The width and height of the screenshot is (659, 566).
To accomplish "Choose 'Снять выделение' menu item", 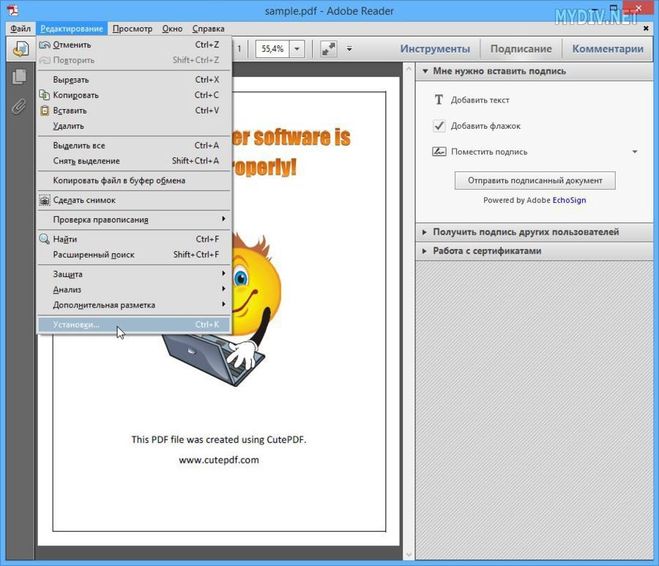I will pos(134,161).
